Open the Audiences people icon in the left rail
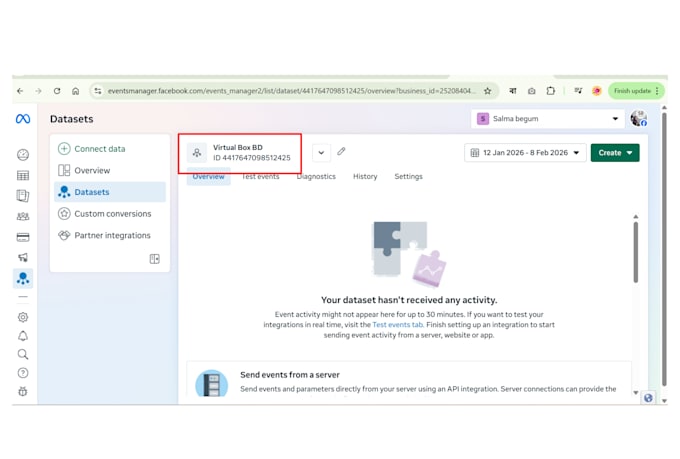The width and height of the screenshot is (680, 459). (x=23, y=216)
